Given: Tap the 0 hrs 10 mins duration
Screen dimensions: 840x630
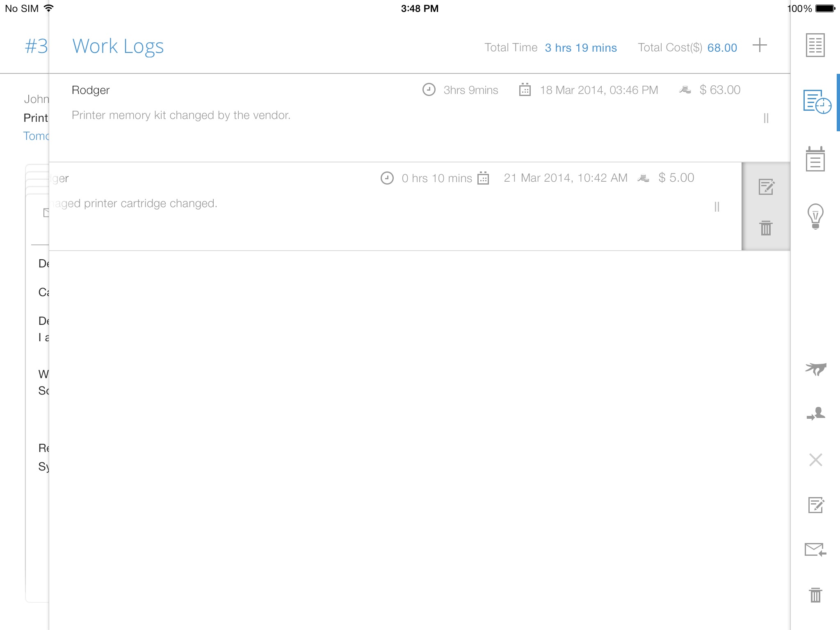Looking at the screenshot, I should [437, 178].
